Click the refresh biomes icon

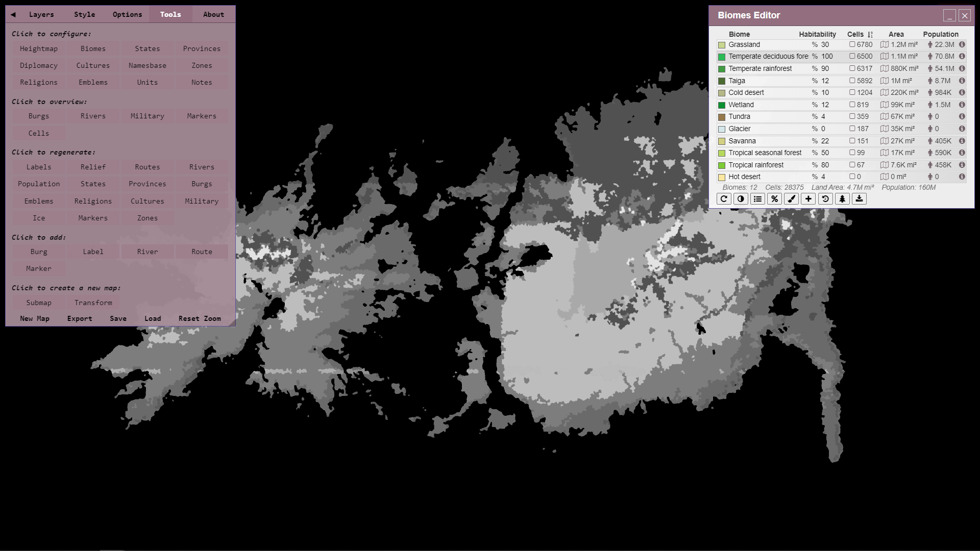pyautogui.click(x=724, y=199)
